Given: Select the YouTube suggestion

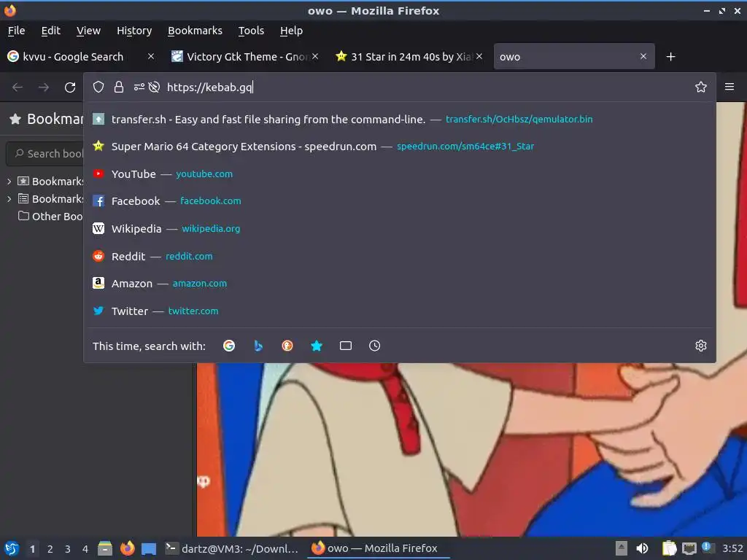Looking at the screenshot, I should [x=399, y=174].
